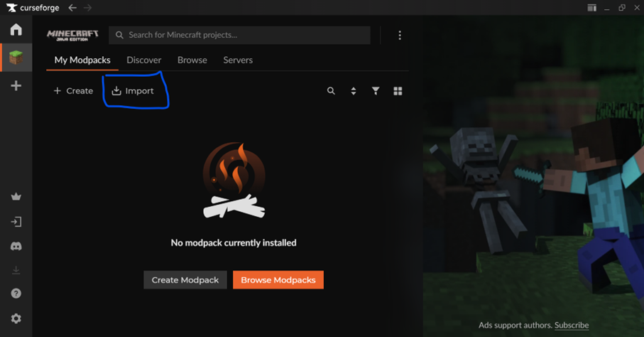
Task: Switch to the Servers tab
Action: (238, 60)
